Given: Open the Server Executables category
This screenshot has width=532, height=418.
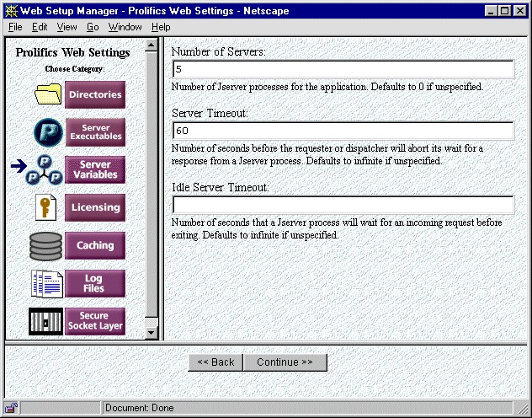Looking at the screenshot, I should click(x=95, y=132).
